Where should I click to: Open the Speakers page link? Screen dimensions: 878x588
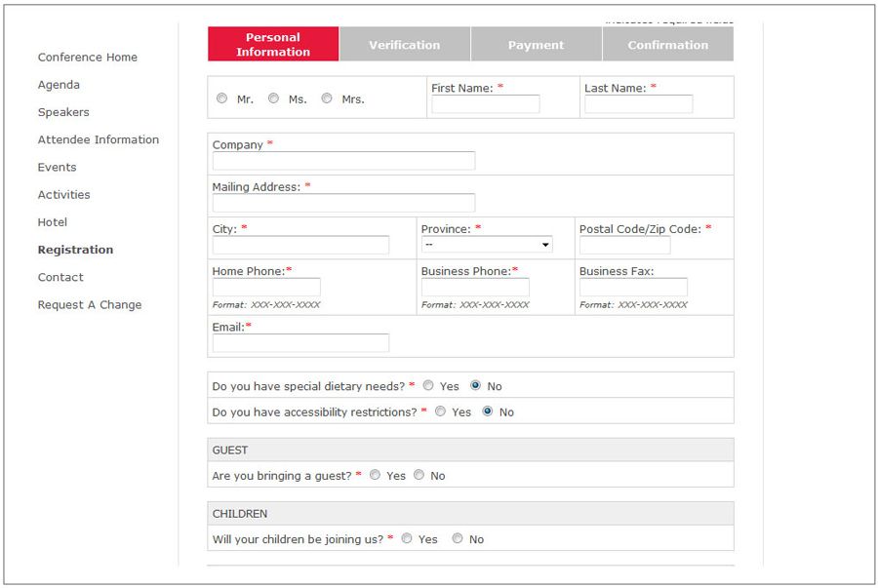[x=63, y=112]
